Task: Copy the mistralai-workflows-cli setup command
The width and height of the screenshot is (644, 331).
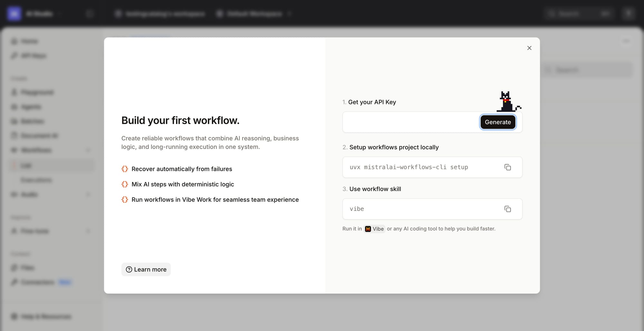Action: 508,167
